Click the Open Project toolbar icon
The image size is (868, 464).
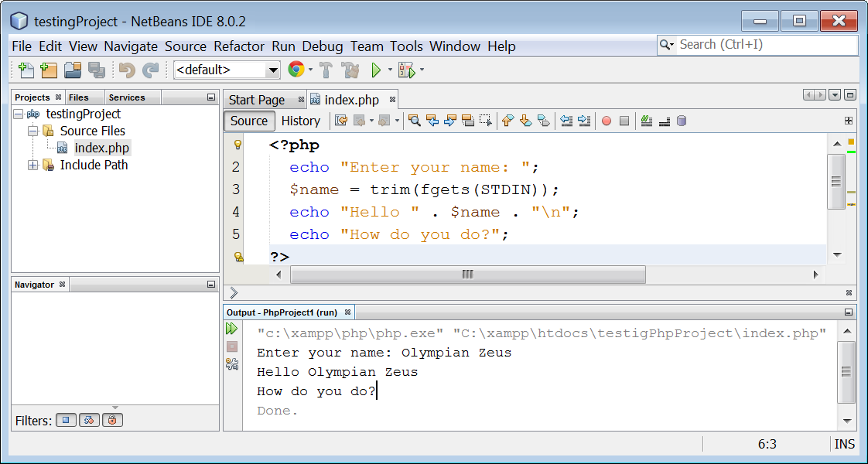(x=73, y=70)
